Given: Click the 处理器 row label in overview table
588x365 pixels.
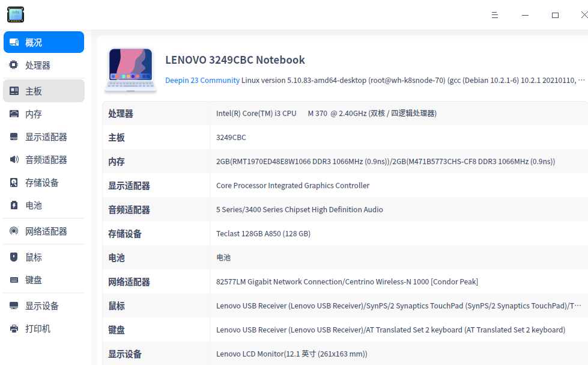Looking at the screenshot, I should (x=120, y=114).
